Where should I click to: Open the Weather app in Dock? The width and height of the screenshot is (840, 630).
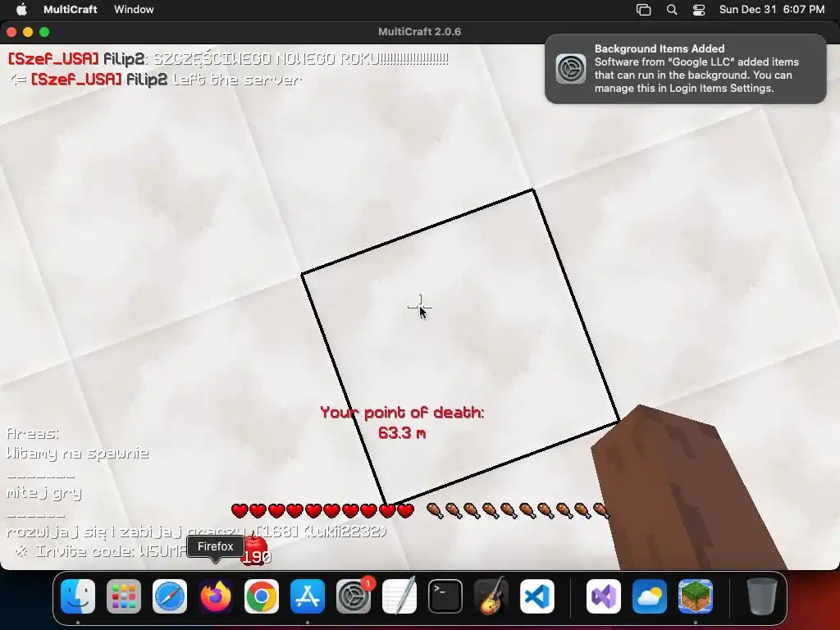click(650, 596)
